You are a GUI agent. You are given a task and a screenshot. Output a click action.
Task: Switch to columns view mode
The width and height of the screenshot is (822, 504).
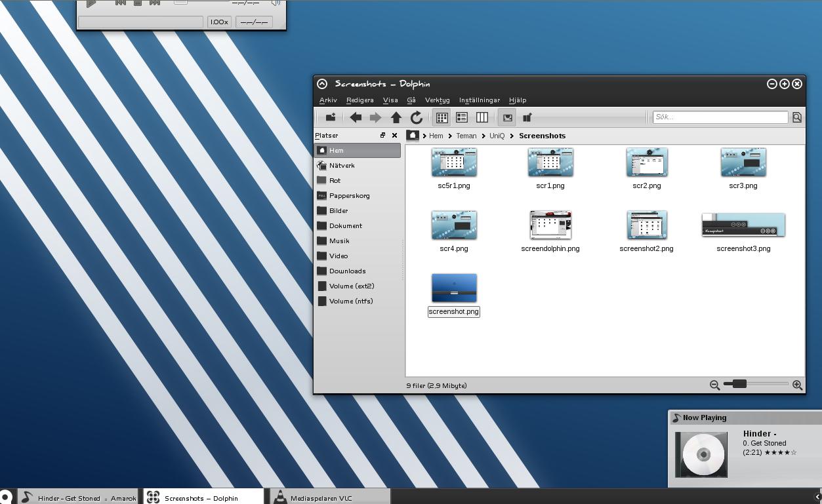(482, 117)
